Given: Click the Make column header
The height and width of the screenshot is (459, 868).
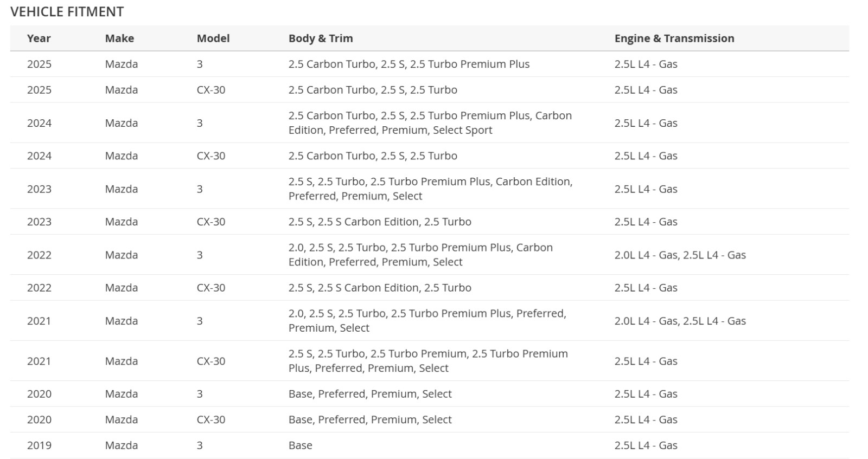Looking at the screenshot, I should [119, 38].
